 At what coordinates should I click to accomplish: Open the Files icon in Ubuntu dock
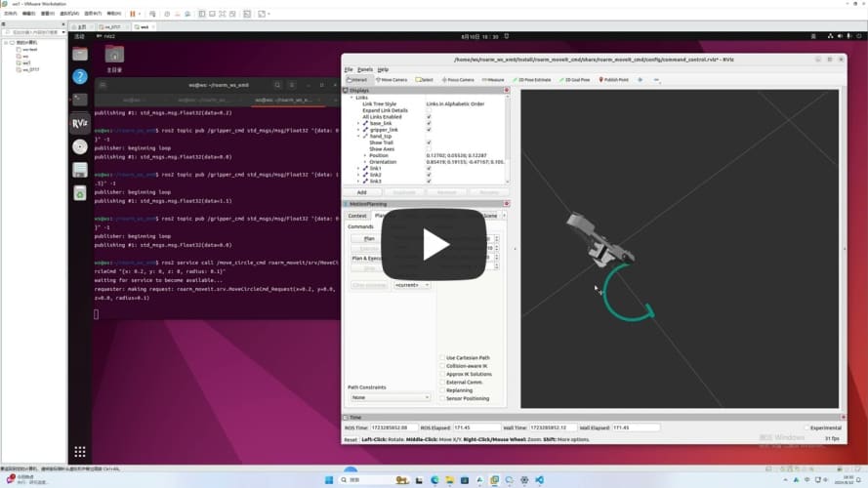80,53
